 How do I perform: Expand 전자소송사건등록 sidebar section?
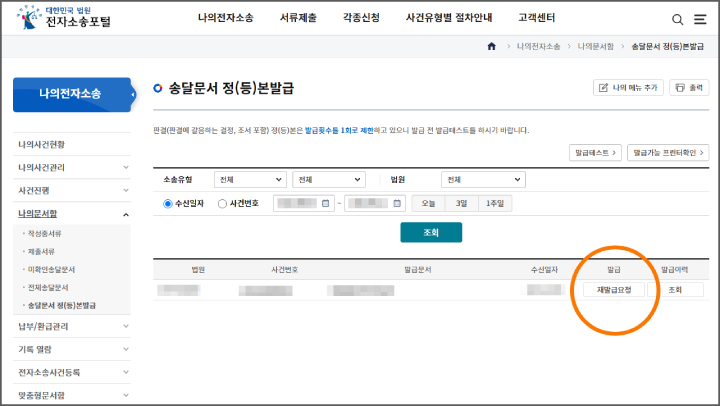click(x=72, y=372)
